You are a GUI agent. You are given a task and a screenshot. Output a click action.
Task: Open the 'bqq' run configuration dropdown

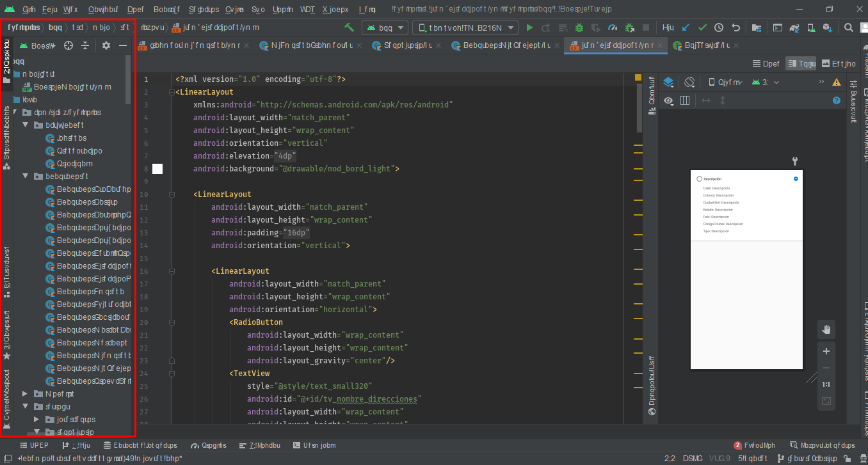[x=385, y=28]
